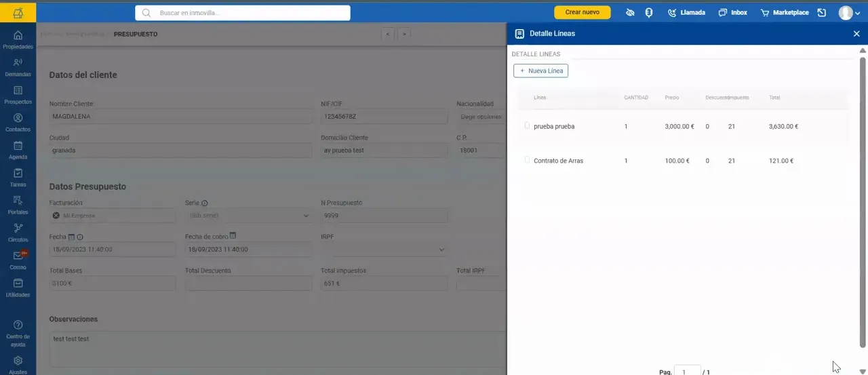Image resolution: width=868 pixels, height=375 pixels.
Task: Click the 3,000.00 € price cell
Action: click(x=679, y=126)
